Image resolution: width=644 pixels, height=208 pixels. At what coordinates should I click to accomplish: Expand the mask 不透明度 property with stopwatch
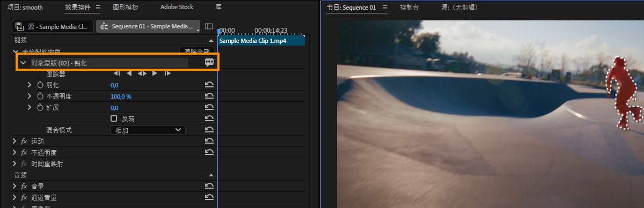tap(30, 96)
